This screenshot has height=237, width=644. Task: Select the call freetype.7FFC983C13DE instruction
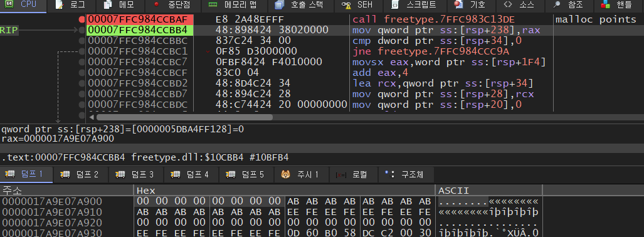pyautogui.click(x=434, y=19)
